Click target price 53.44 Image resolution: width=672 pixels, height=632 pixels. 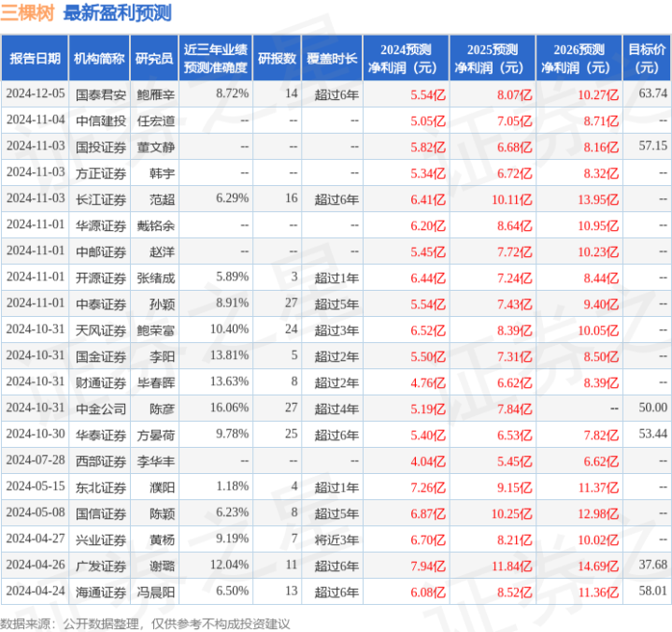click(652, 434)
